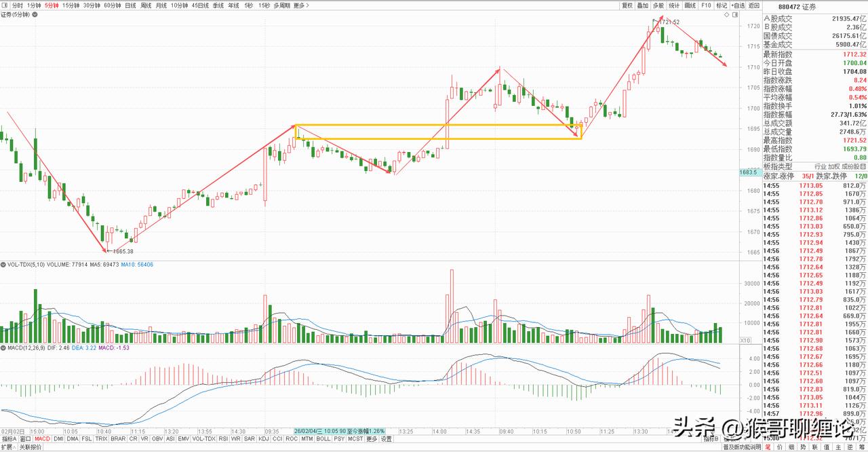Add to watchlist with +自选

tap(738, 5)
